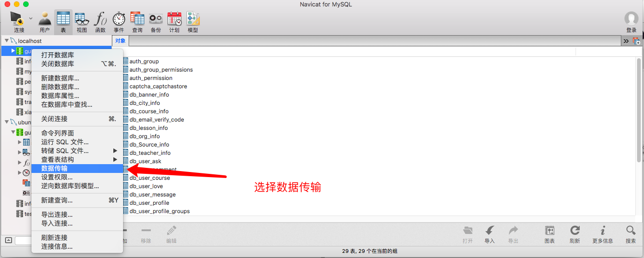Image resolution: width=644 pixels, height=258 pixels.
Task: Open the 备份 backup toolbar icon
Action: (156, 22)
